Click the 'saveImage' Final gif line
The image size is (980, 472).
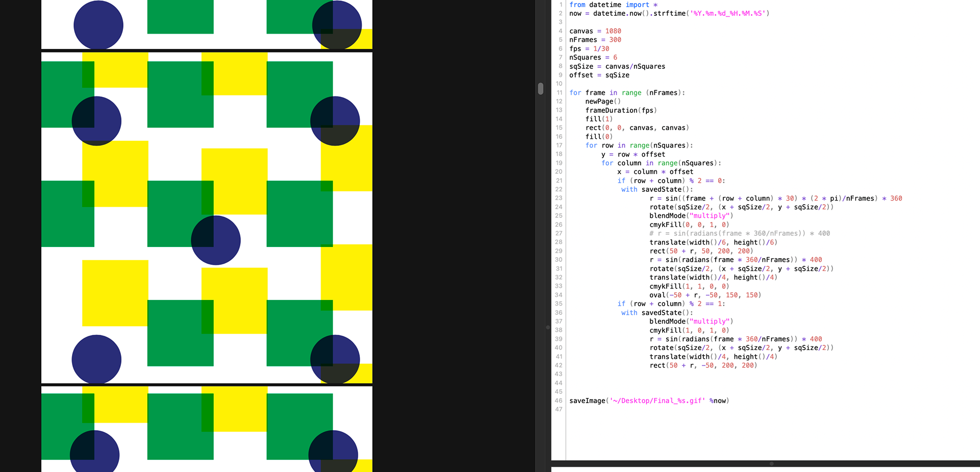point(649,401)
